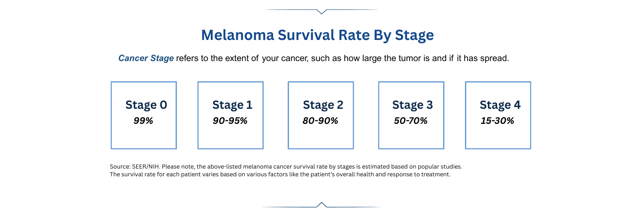
Task: Select the Stage 0 box title
Action: click(x=146, y=105)
